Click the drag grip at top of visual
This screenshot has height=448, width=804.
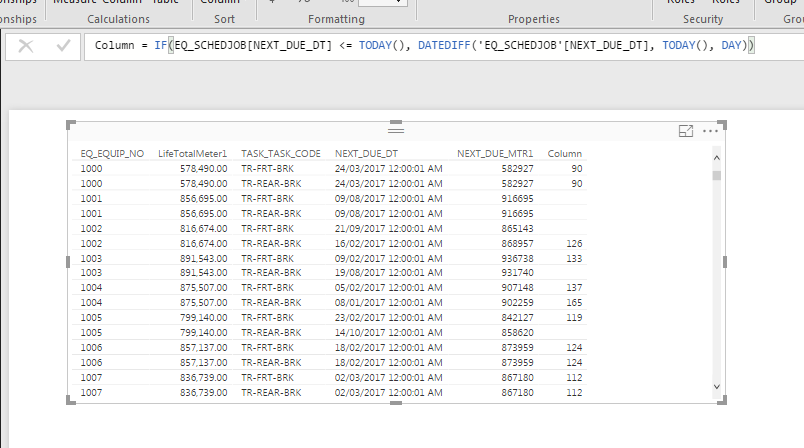[396, 130]
